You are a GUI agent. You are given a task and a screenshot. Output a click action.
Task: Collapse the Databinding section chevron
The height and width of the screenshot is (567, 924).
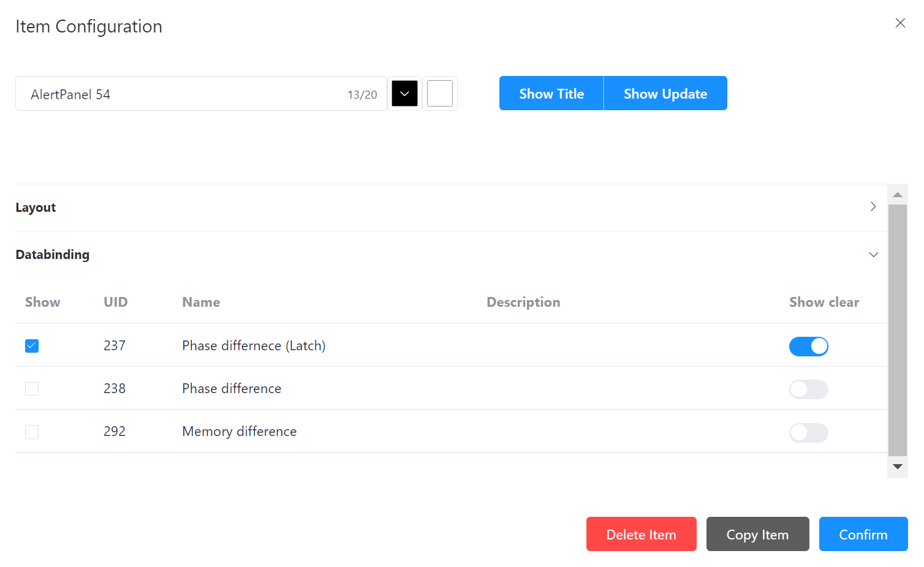(873, 255)
